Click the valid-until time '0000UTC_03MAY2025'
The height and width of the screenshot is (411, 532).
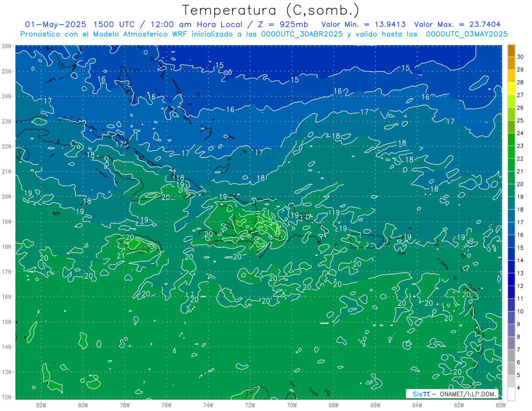pyautogui.click(x=467, y=34)
